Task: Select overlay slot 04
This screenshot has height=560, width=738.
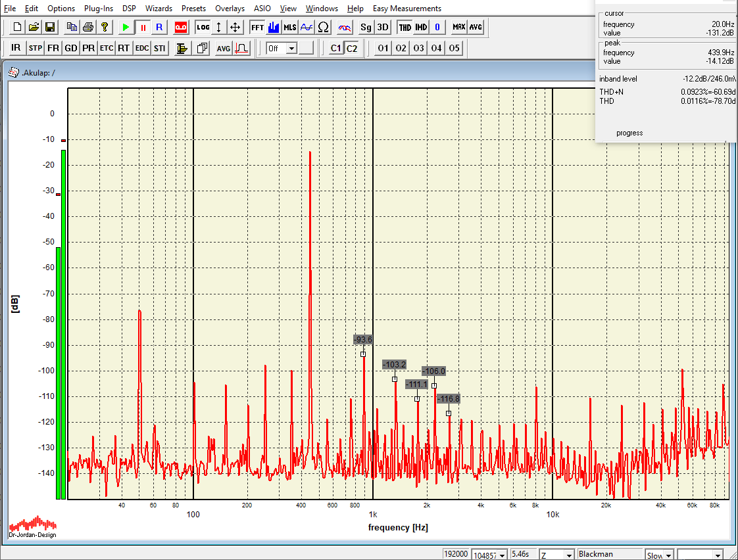Action: [x=436, y=48]
